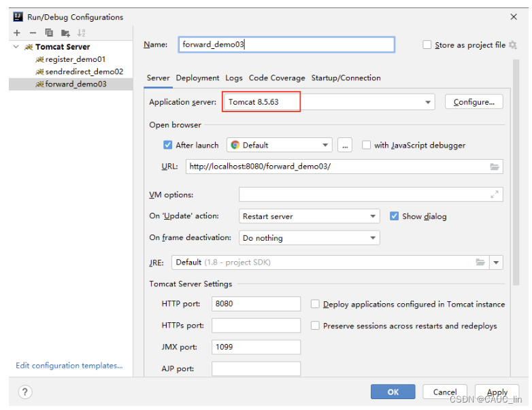Viewport: 532px width, 410px height.
Task: Click the JMX port field
Action: (256, 347)
